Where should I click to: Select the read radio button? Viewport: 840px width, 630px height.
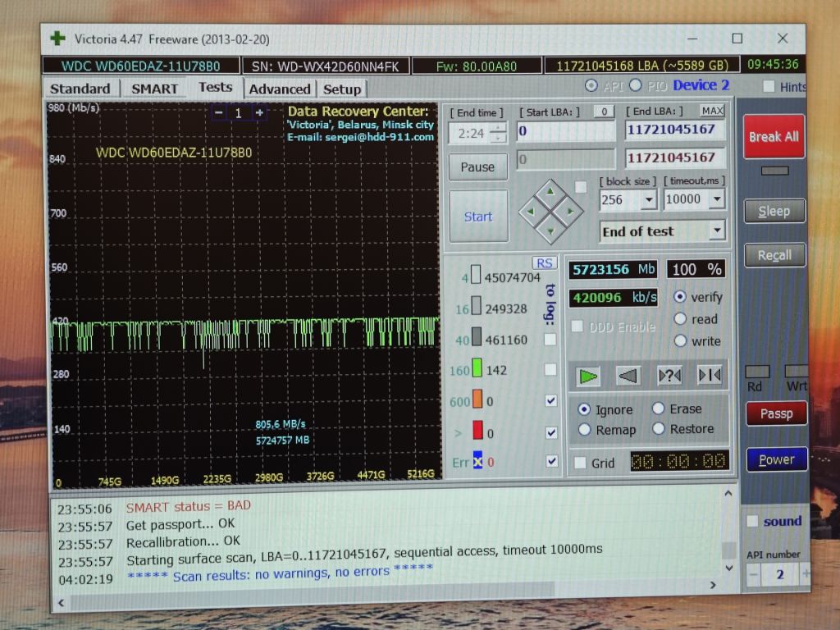coord(680,319)
